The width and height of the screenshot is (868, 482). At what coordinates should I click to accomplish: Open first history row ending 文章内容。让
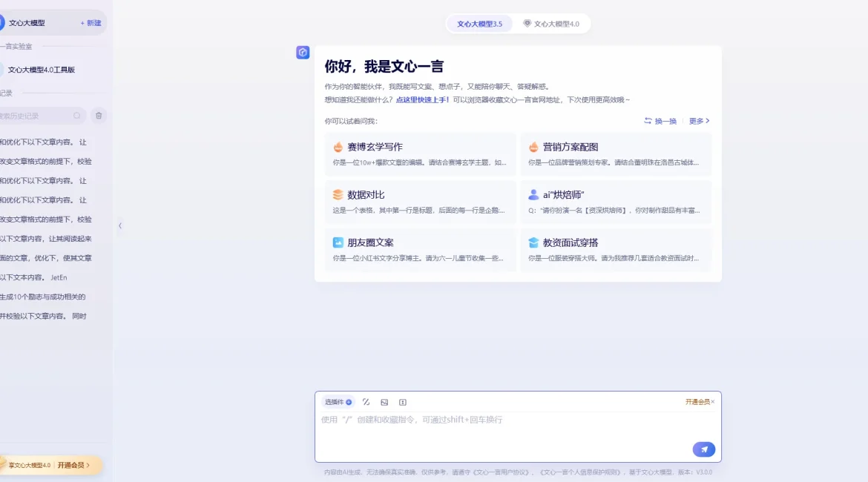pyautogui.click(x=43, y=142)
